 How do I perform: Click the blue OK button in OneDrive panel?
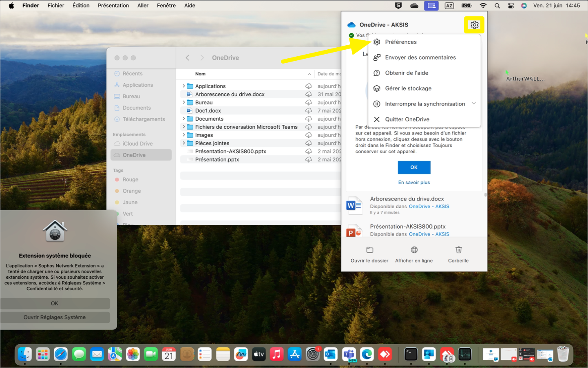tap(414, 167)
